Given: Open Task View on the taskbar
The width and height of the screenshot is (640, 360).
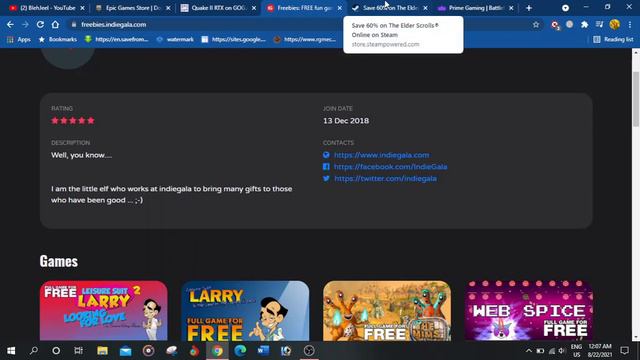Looking at the screenshot, I should [78, 351].
